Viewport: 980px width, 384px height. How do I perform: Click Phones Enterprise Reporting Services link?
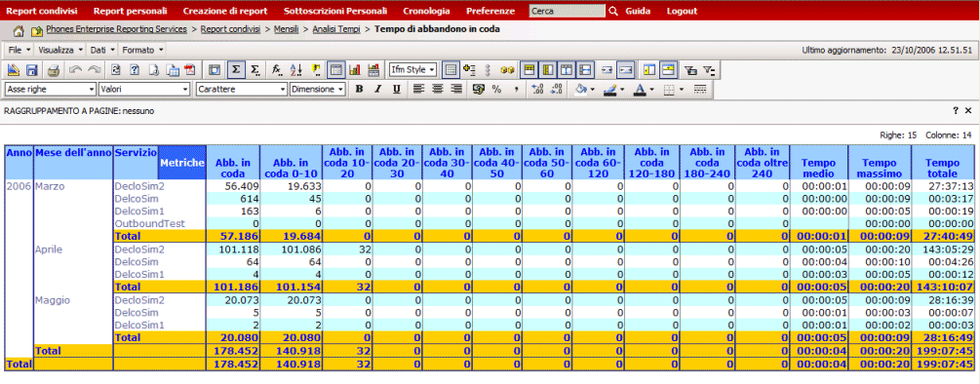[x=116, y=29]
